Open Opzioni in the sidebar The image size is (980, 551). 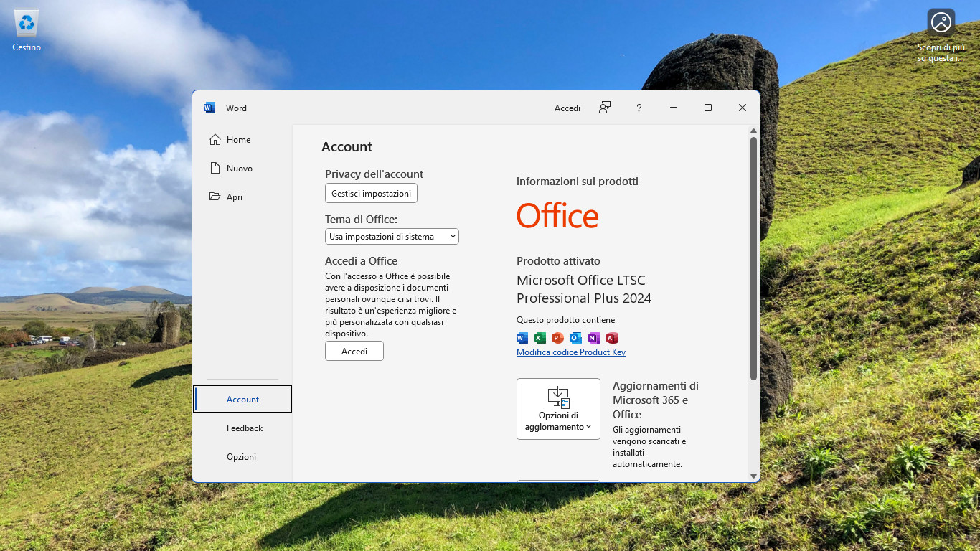[242, 457]
